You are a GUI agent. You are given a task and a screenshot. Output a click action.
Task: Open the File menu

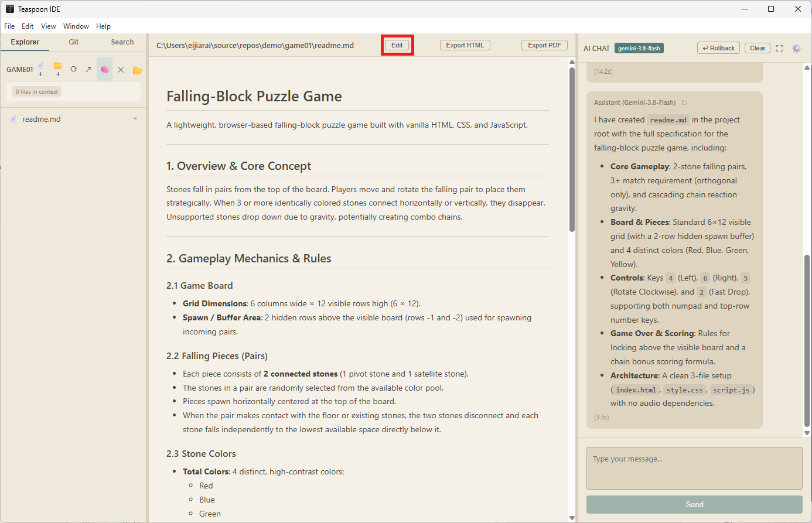tap(9, 26)
